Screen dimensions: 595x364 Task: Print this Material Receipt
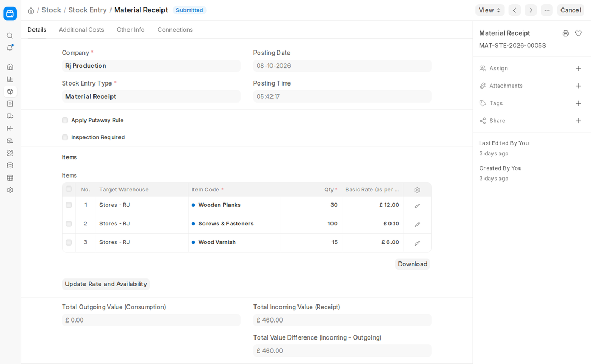click(565, 33)
